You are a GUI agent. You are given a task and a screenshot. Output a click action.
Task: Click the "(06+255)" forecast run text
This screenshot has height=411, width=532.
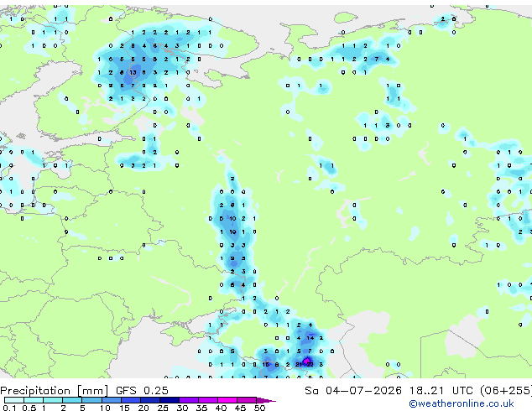[506, 391]
